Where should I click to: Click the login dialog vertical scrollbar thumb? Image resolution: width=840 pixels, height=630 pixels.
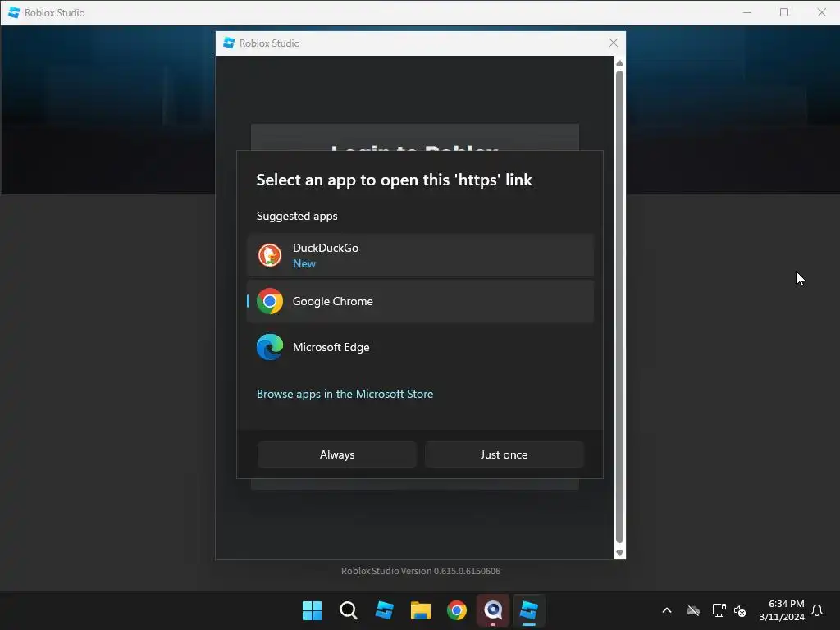[620, 307]
